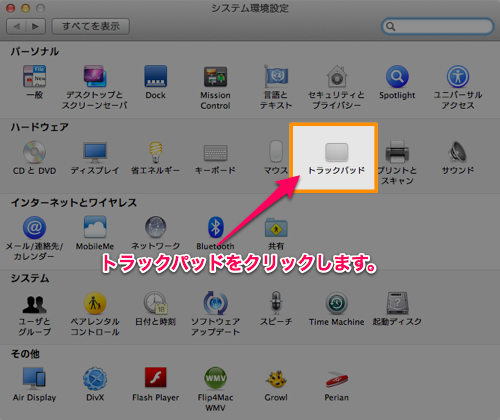Open CD と DVD preferences
Screen dimensions: 500x420
tap(34, 152)
